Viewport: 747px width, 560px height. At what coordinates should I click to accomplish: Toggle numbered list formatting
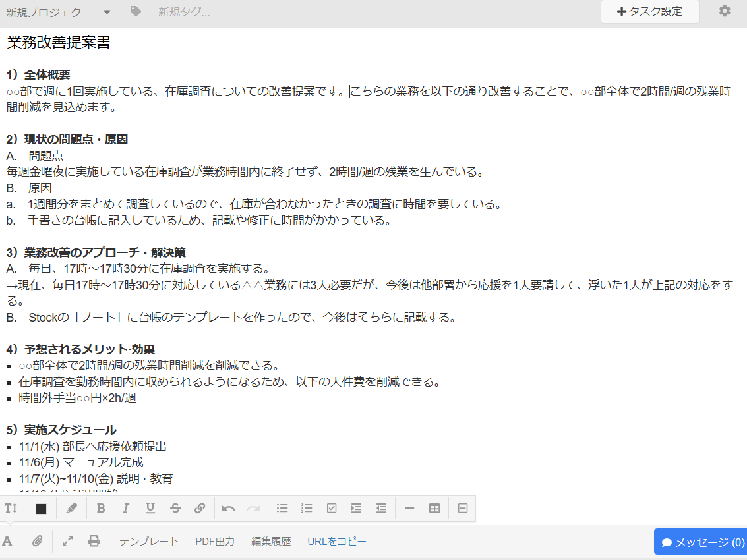(x=307, y=508)
